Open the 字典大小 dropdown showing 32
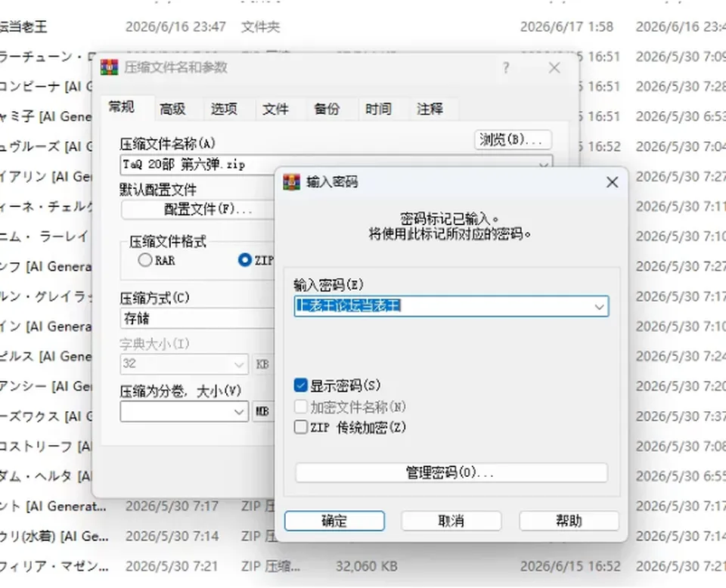This screenshot has width=726, height=588. [184, 364]
